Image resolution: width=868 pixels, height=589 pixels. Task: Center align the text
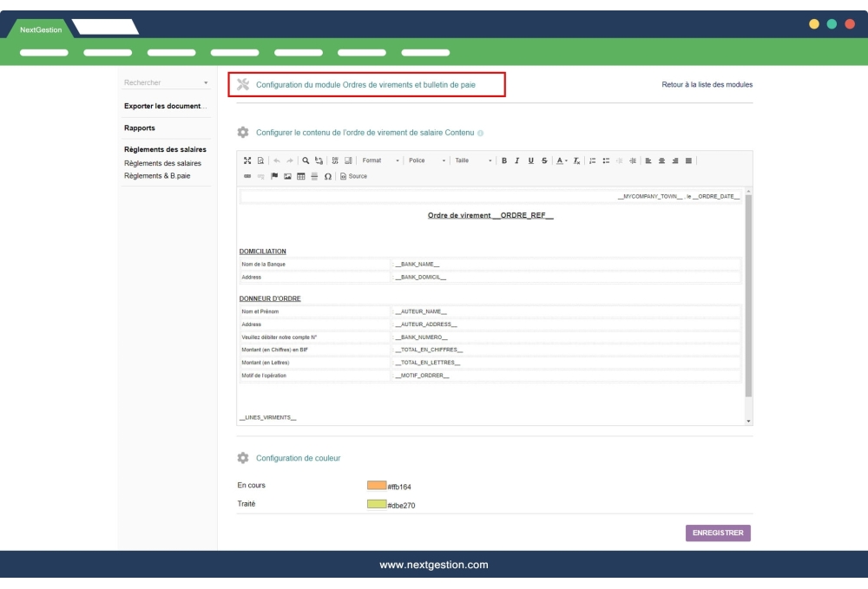pyautogui.click(x=663, y=160)
